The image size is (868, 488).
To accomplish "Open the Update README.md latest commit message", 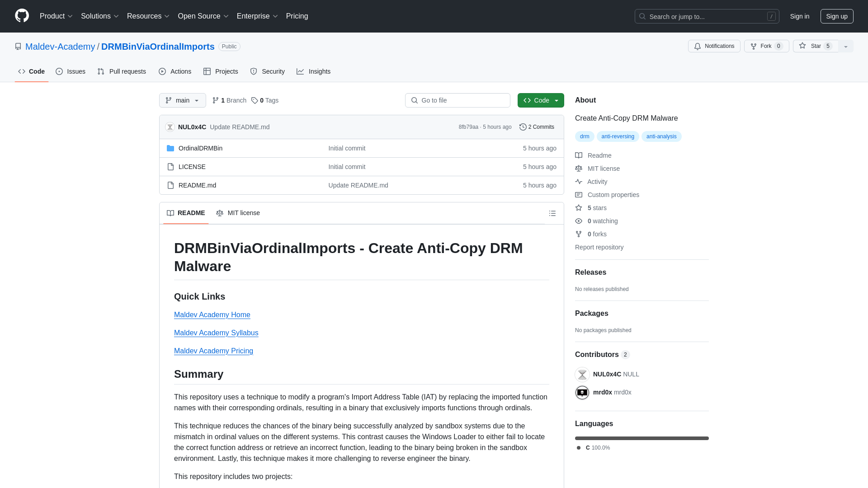I will click(240, 127).
